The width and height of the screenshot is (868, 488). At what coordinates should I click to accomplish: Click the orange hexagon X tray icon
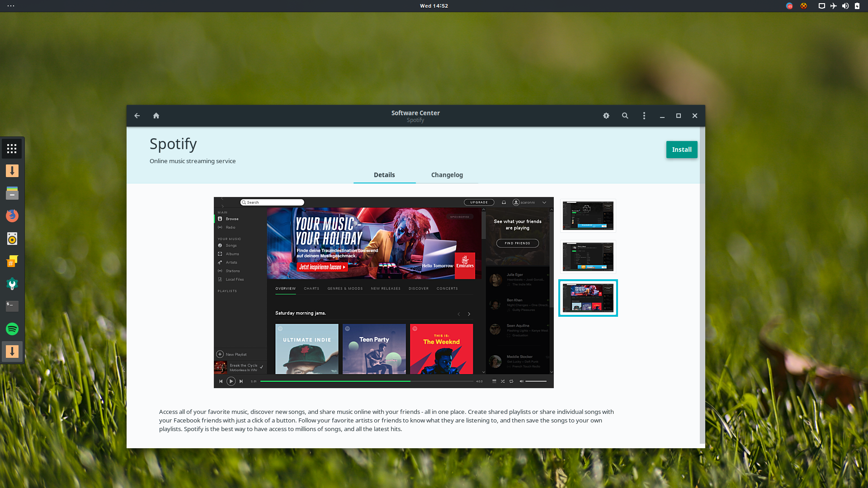click(x=804, y=6)
